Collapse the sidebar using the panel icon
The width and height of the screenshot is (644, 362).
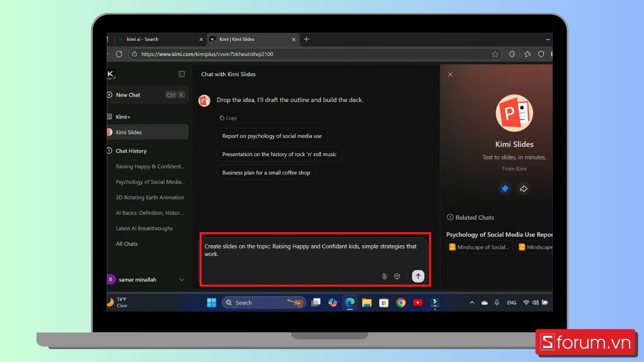pos(181,74)
